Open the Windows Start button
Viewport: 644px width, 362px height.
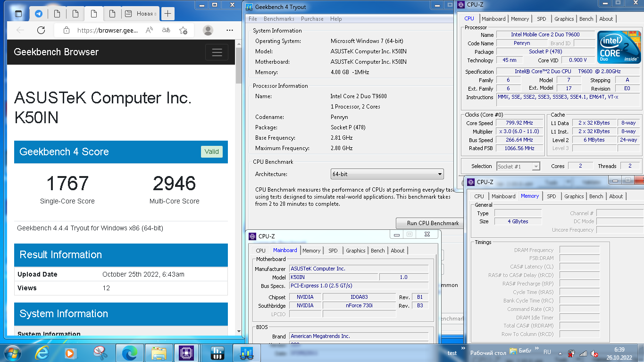click(12, 353)
